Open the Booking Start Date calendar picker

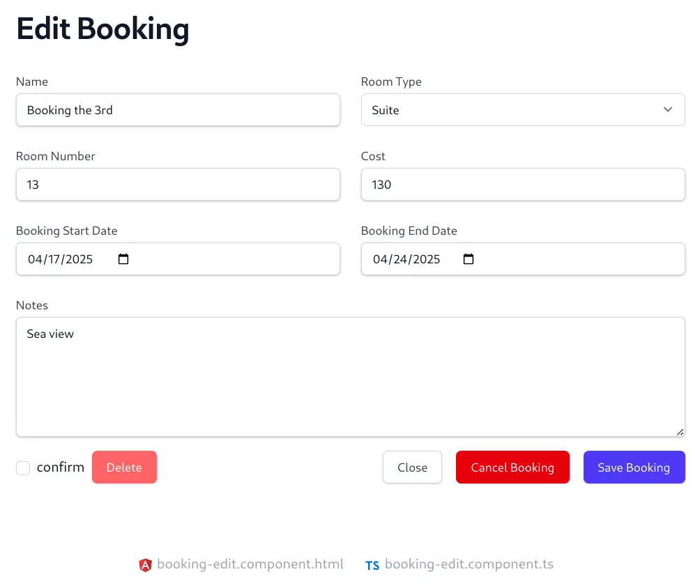(x=123, y=258)
